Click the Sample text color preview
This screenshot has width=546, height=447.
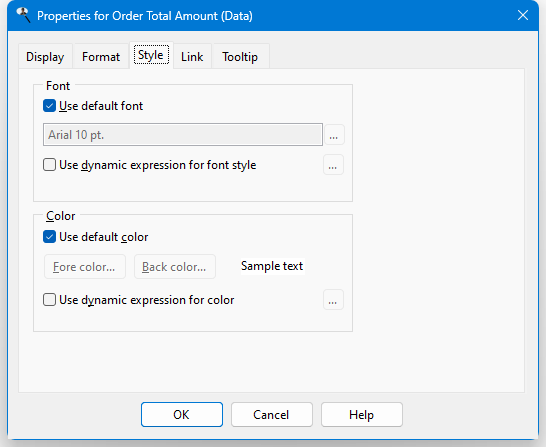click(272, 266)
